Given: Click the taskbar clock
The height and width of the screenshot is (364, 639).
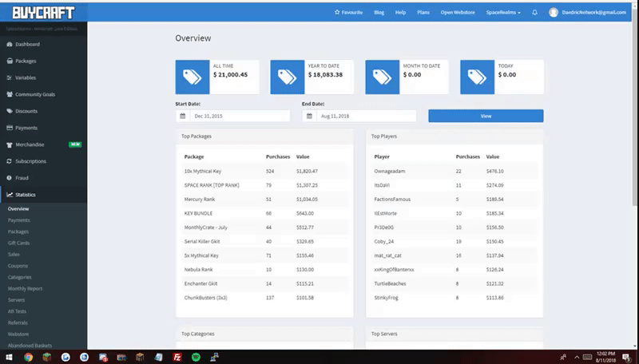Looking at the screenshot, I should 605,357.
